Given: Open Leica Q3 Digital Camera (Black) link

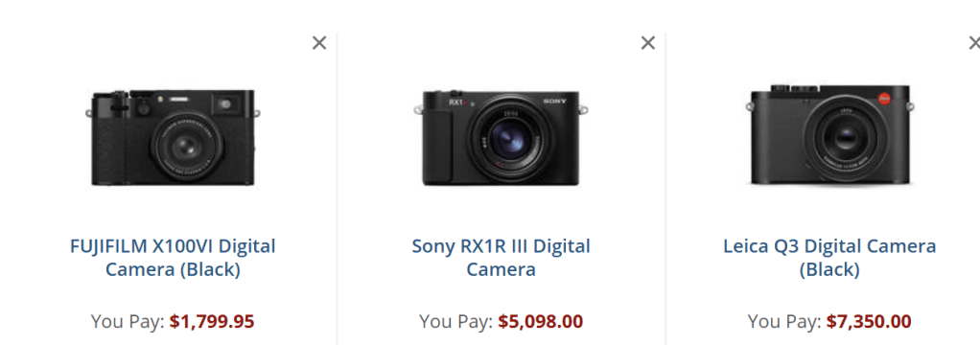Looking at the screenshot, I should (x=830, y=258).
